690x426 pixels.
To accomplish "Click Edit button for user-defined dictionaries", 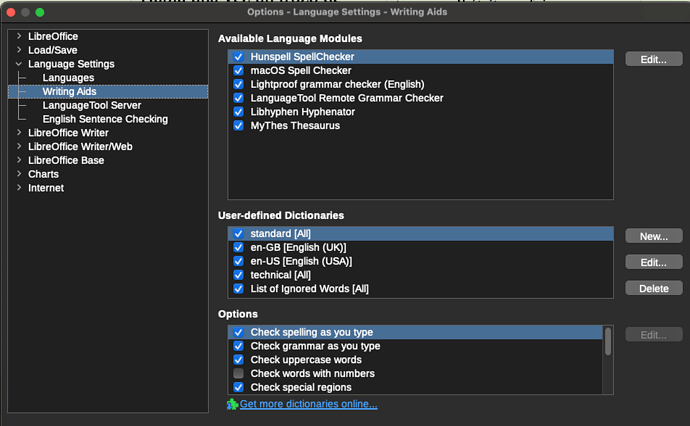I will coord(653,262).
